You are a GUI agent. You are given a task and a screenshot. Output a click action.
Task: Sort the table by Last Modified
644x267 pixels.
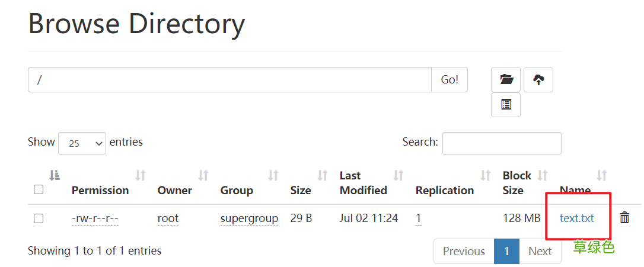[x=398, y=175]
